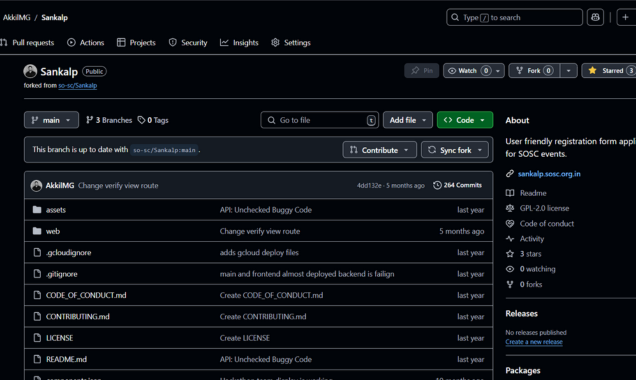636x380 pixels.
Task: Open commit 'Create CONTRIBUTING.md' message
Action: click(263, 317)
